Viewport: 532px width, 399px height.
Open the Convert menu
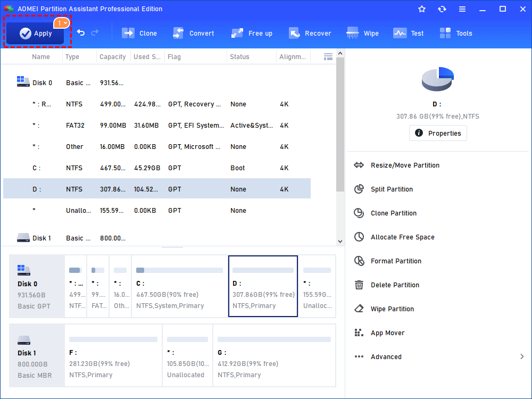[194, 33]
